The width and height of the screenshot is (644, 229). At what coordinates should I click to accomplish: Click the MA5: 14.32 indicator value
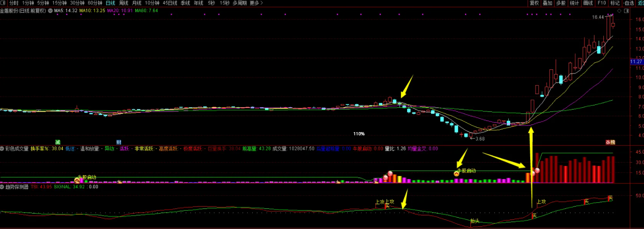pyautogui.click(x=66, y=10)
